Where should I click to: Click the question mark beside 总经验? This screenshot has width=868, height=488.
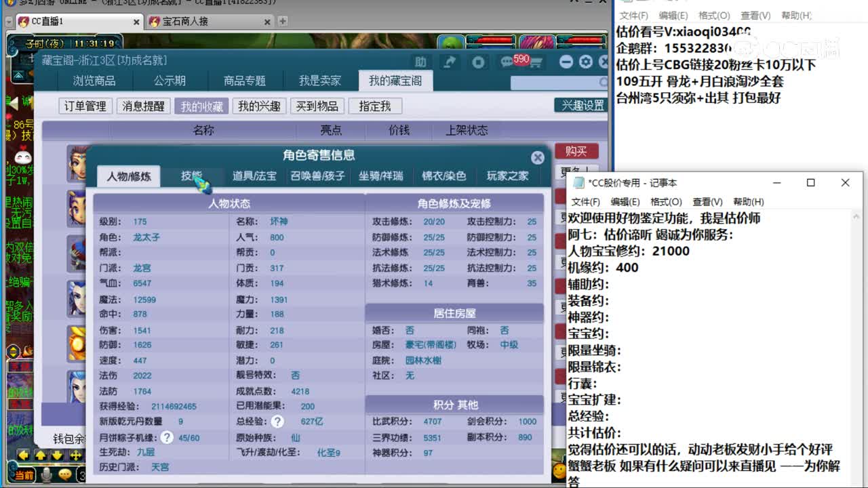(x=277, y=420)
